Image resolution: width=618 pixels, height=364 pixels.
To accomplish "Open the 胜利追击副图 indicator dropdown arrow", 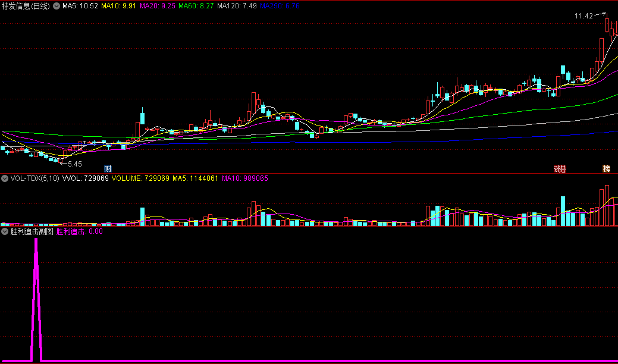I will tap(5, 231).
